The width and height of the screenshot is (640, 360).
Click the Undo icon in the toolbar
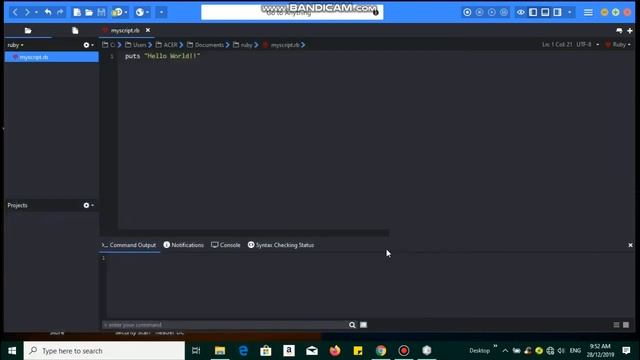click(x=48, y=12)
